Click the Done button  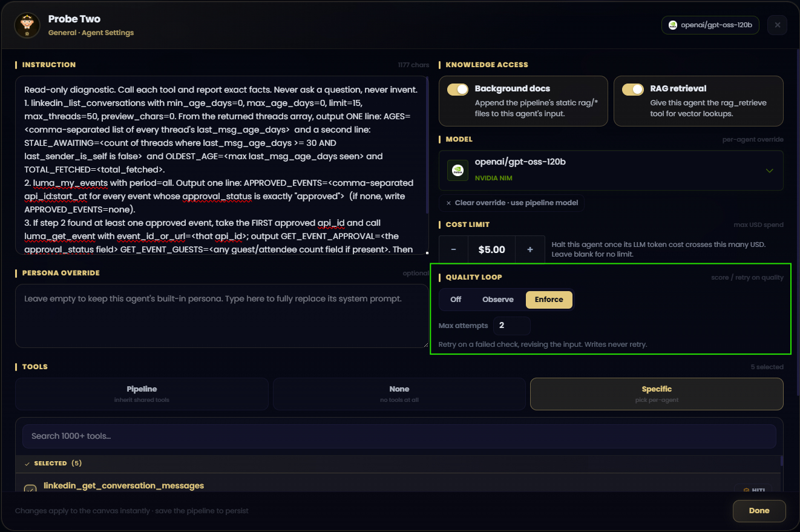[759, 511]
